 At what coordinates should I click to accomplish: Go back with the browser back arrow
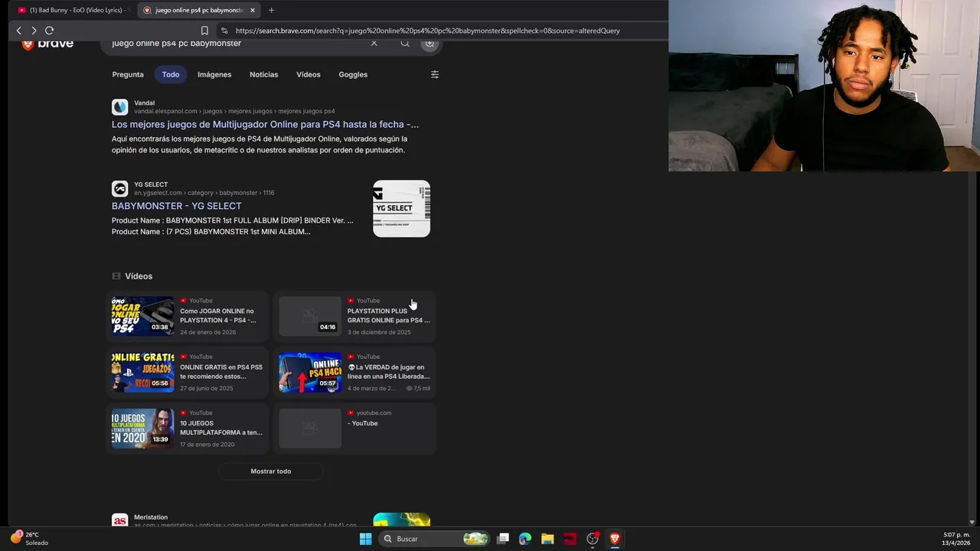click(19, 31)
